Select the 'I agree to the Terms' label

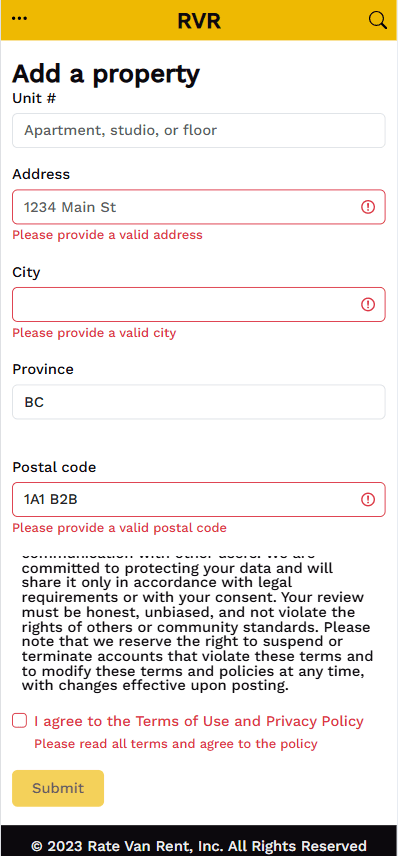click(199, 721)
